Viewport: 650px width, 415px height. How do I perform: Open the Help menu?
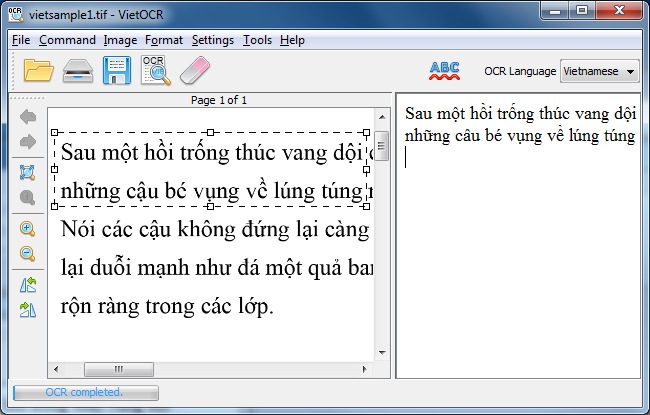pos(292,40)
